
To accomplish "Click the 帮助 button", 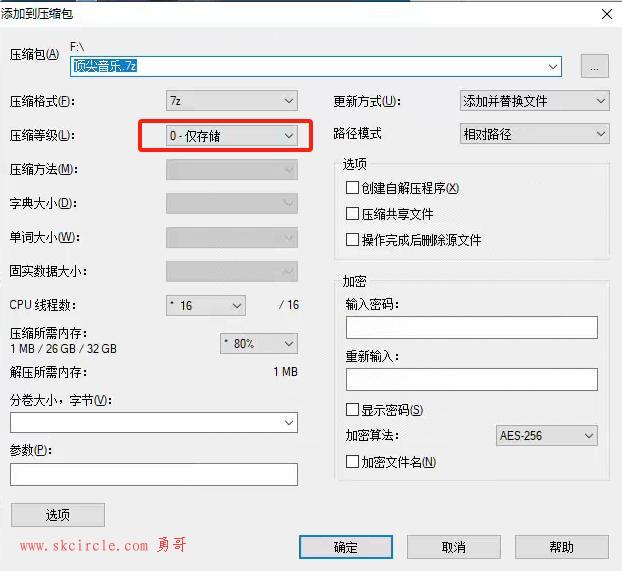I will 562,547.
